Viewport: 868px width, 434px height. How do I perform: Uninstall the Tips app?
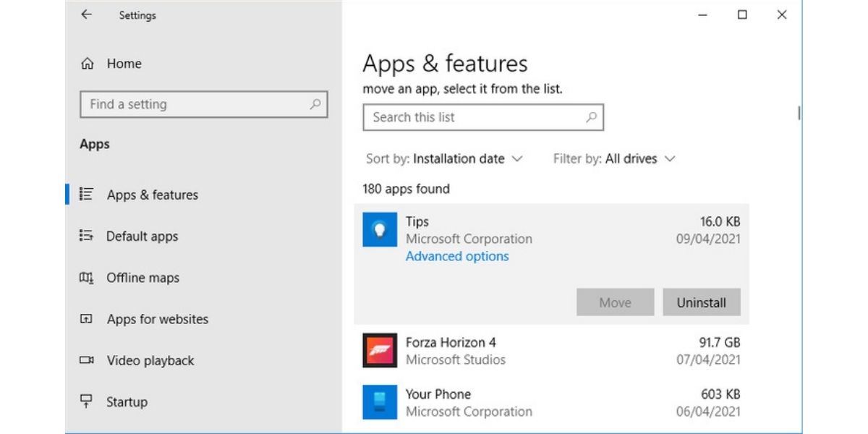(x=701, y=302)
